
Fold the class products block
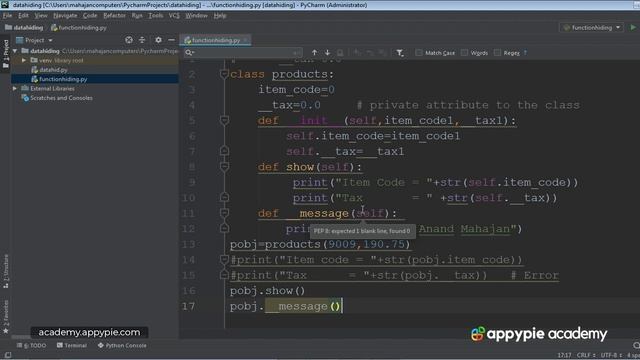click(x=224, y=74)
